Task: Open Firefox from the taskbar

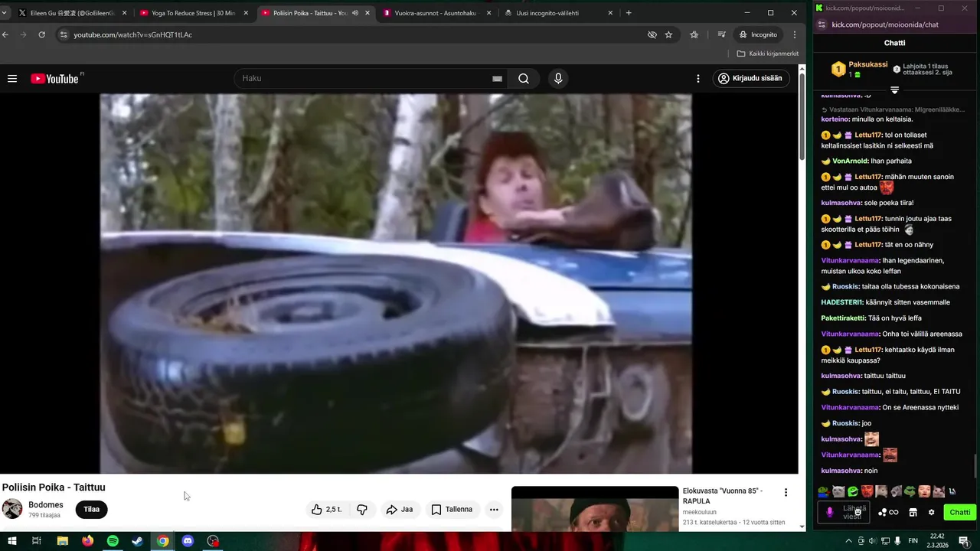Action: pos(87,541)
